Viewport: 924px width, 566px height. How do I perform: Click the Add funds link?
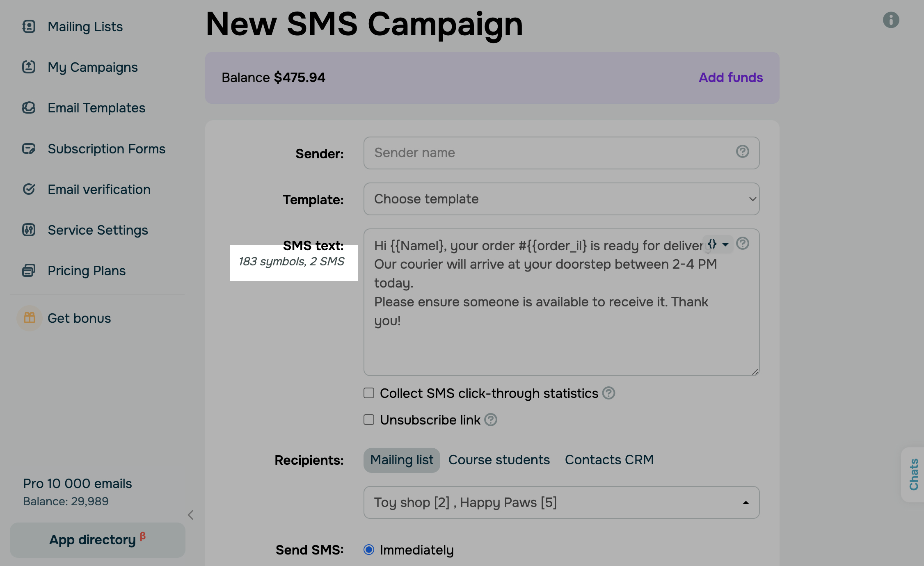coord(730,78)
